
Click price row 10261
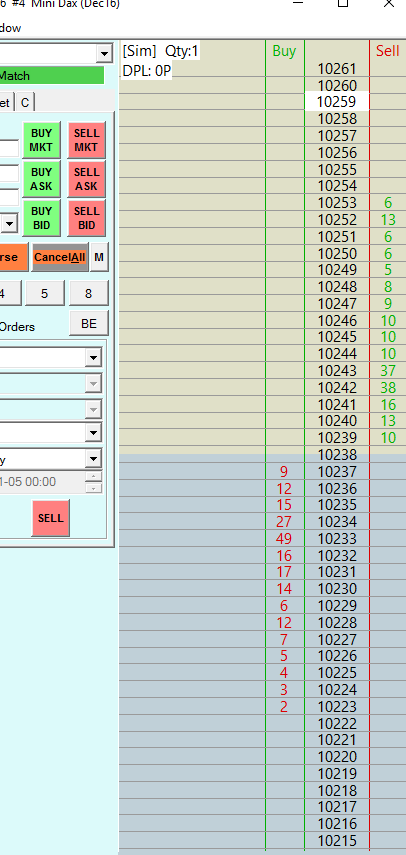click(337, 69)
